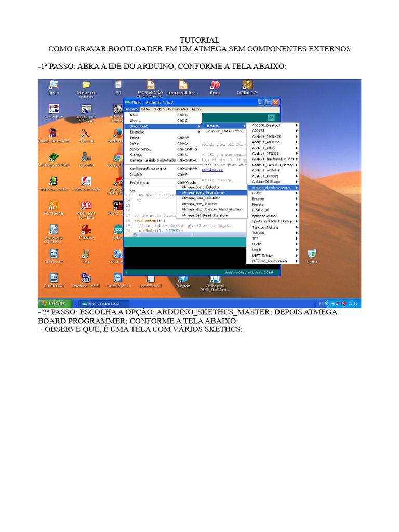This screenshot has width=399, height=532.
Task: Expand the optiboot-master submenu
Action: (273, 216)
